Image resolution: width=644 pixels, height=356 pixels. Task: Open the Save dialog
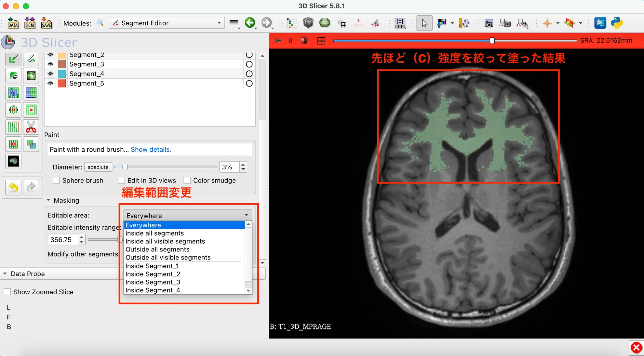(47, 23)
